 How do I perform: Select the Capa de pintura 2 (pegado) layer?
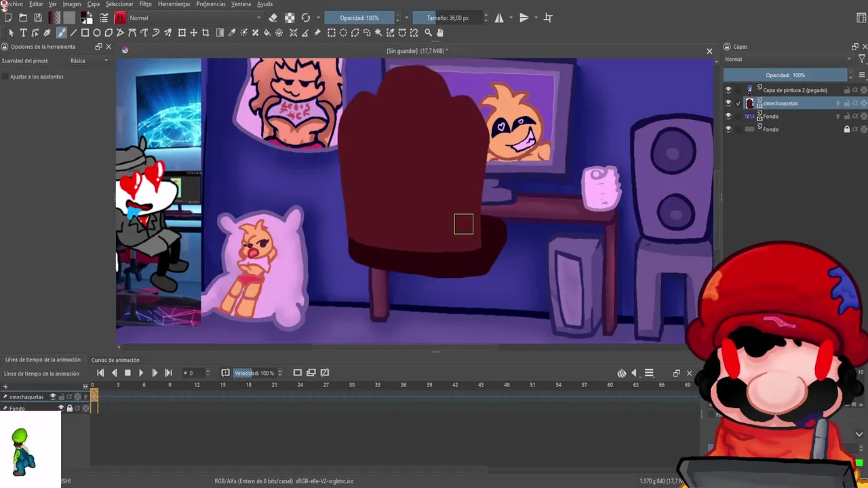tap(795, 90)
